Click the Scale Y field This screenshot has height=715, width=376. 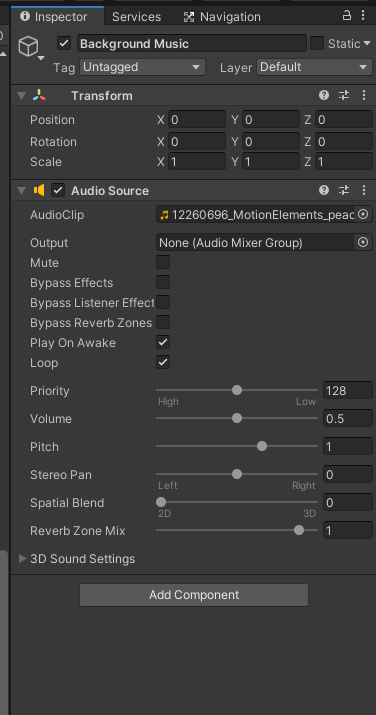click(271, 161)
